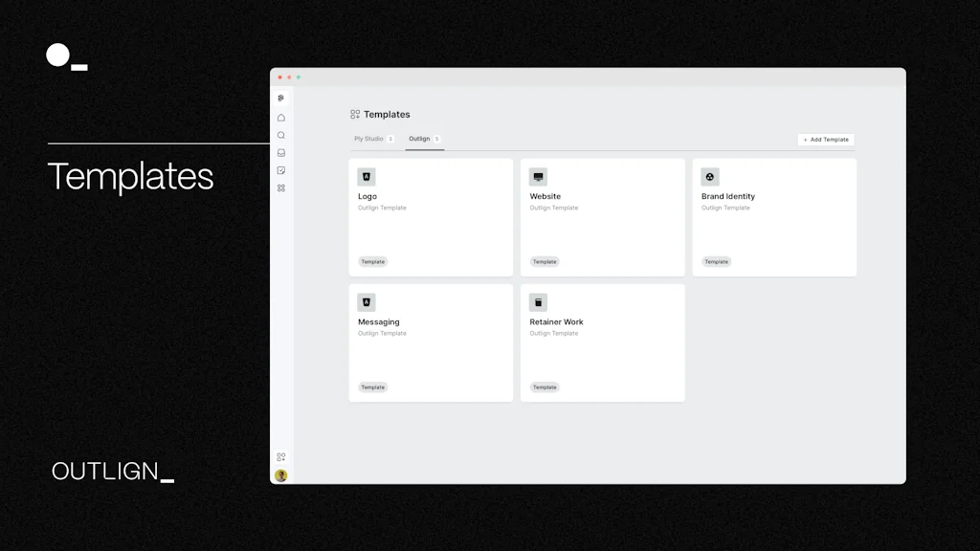Click the Add Template button
The image size is (980, 551).
coord(825,140)
